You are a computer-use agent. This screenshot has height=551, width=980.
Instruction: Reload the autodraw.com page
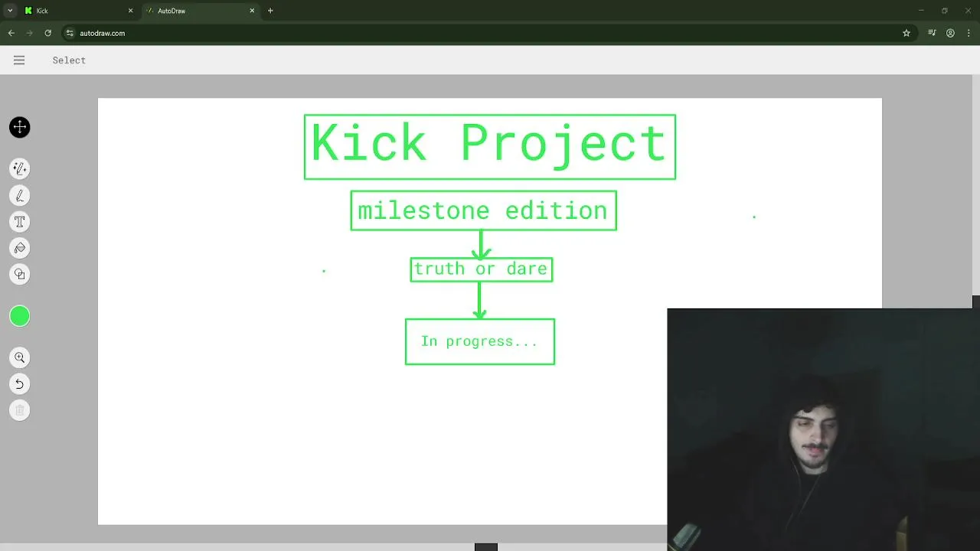point(47,33)
